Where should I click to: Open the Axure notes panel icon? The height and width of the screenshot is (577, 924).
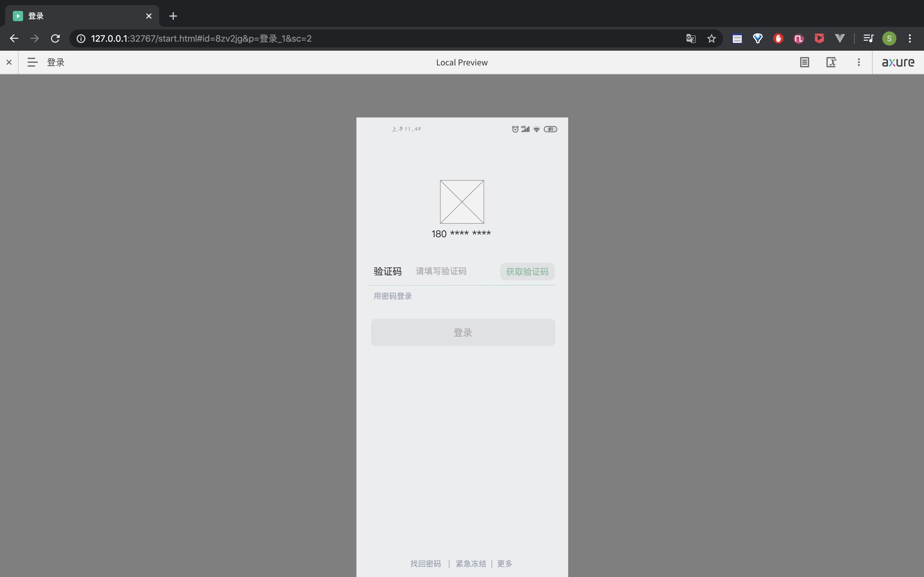[x=805, y=62]
